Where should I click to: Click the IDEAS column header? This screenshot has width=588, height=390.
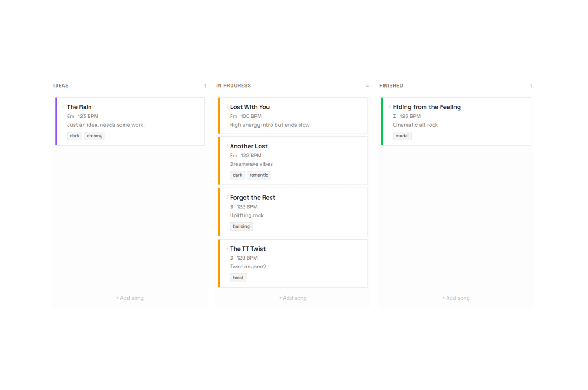point(61,86)
